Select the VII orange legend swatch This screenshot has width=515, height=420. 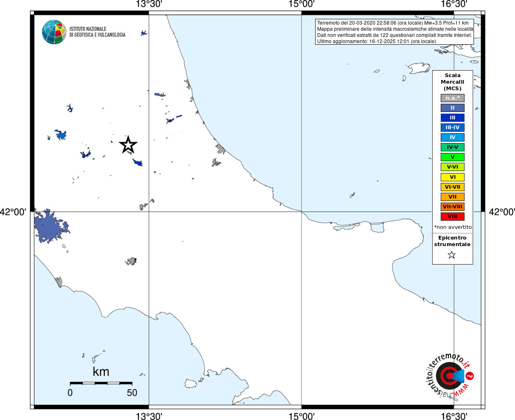(x=453, y=197)
